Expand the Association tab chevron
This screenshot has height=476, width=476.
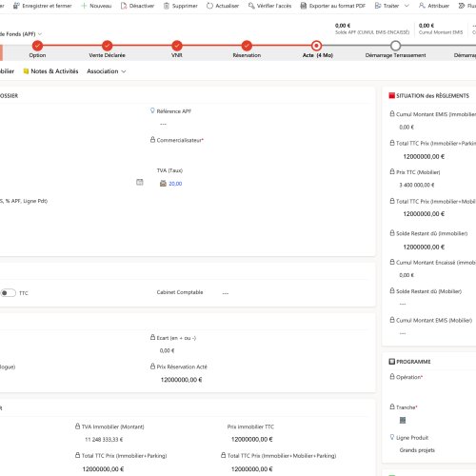tap(124, 71)
